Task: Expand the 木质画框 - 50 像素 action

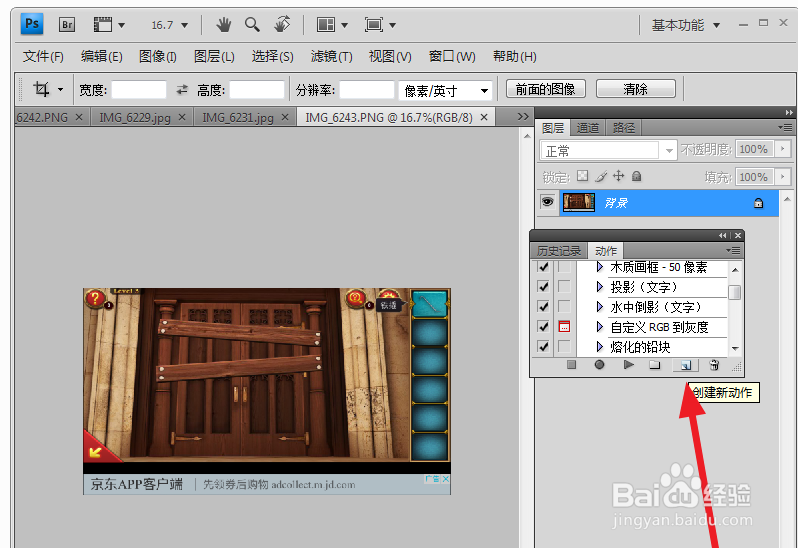Action: (x=600, y=267)
